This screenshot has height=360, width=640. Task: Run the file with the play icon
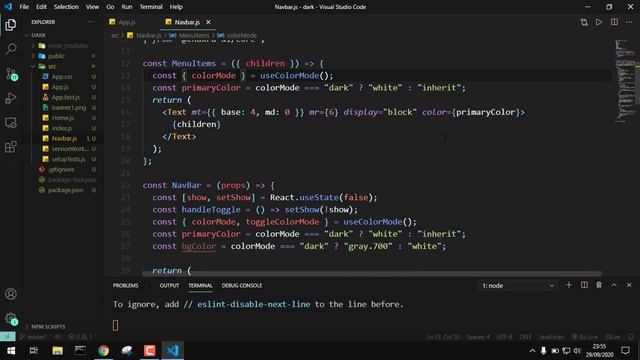click(x=599, y=22)
